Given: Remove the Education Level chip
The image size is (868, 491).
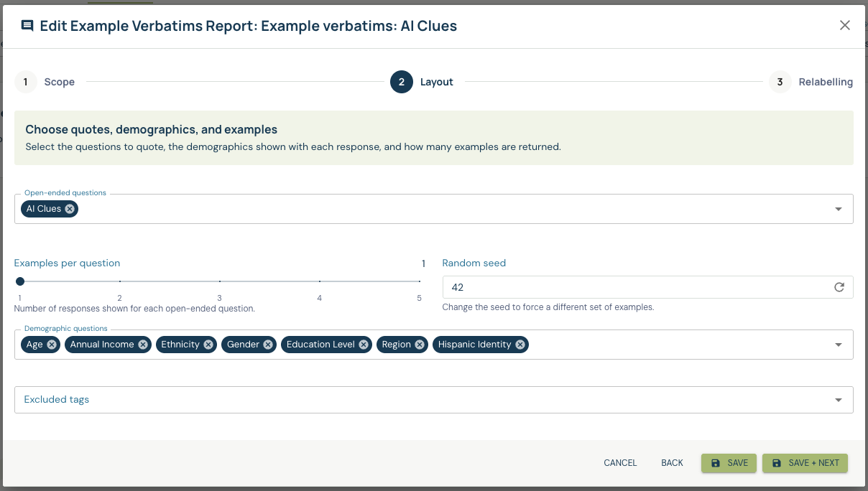Looking at the screenshot, I should click(364, 345).
